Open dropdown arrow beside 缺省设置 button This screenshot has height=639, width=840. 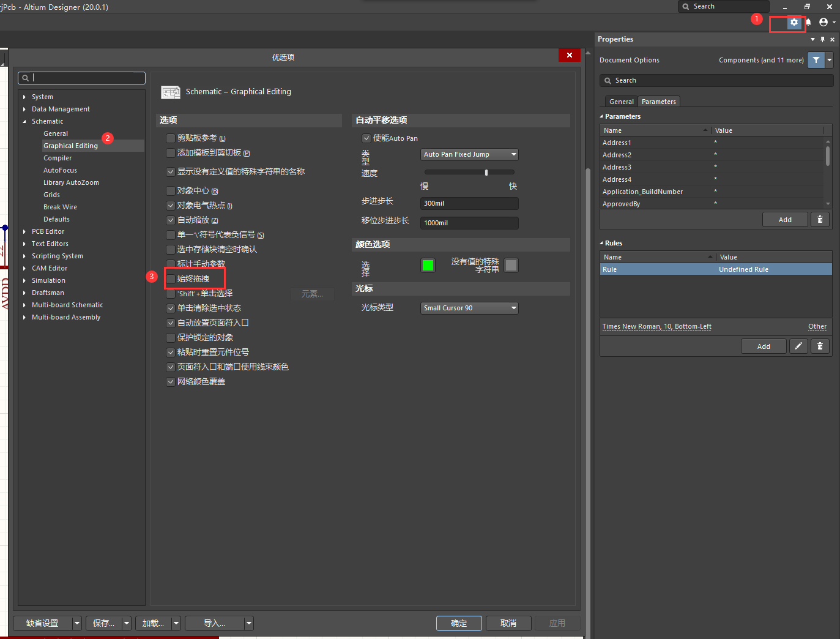click(77, 624)
